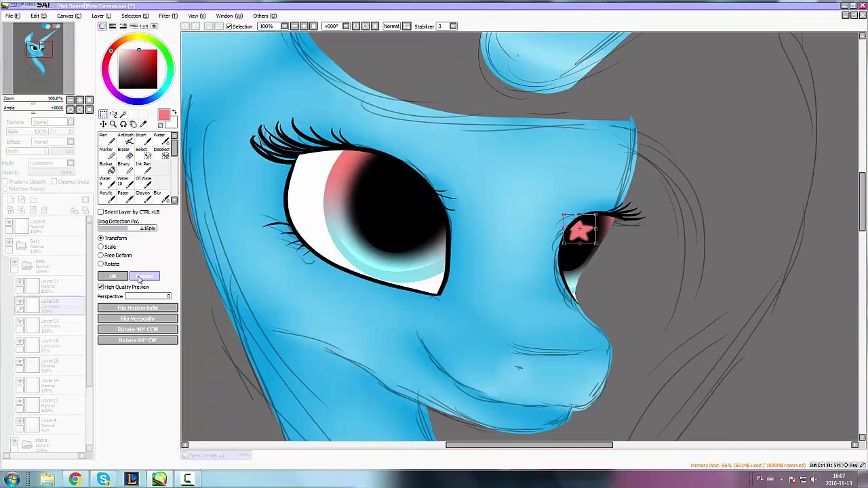This screenshot has height=488, width=868.
Task: Toggle the Selection checkbox in toolbar
Action: 229,26
